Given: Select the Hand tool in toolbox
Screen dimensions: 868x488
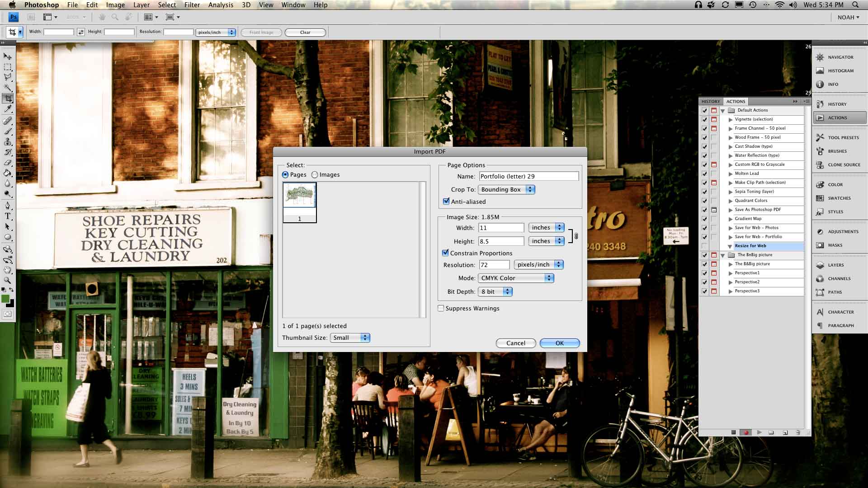Looking at the screenshot, I should pyautogui.click(x=8, y=270).
